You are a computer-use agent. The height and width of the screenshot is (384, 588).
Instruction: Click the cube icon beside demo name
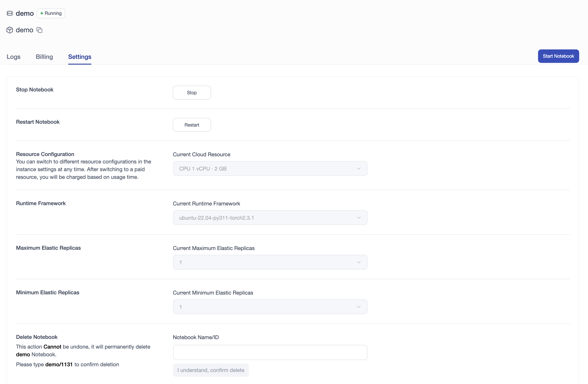pos(10,30)
